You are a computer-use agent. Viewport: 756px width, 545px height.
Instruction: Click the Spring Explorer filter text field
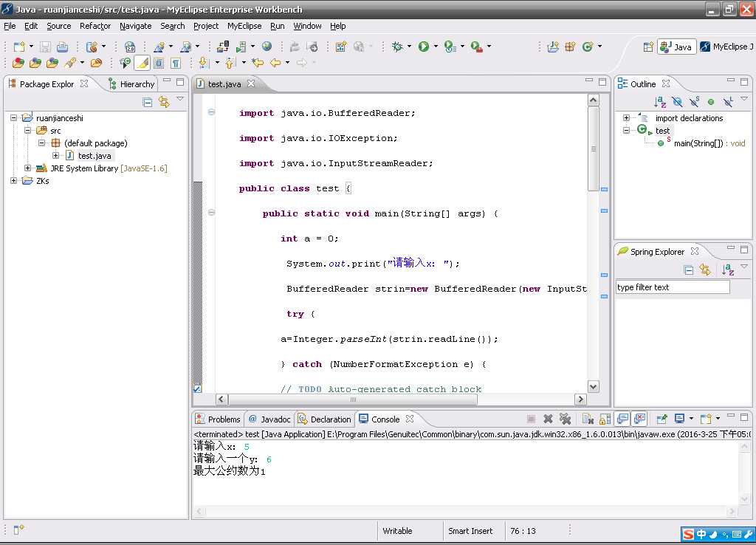tap(673, 287)
